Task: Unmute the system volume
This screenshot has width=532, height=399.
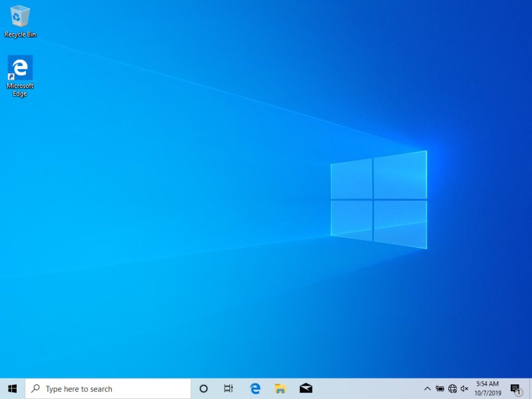Action: [x=464, y=389]
